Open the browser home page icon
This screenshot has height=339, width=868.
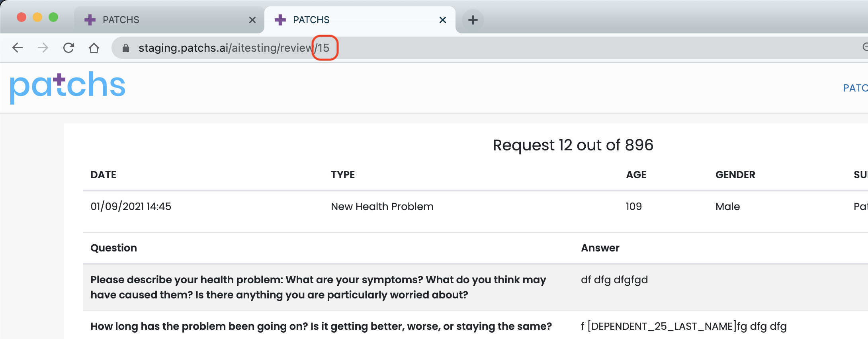point(94,48)
